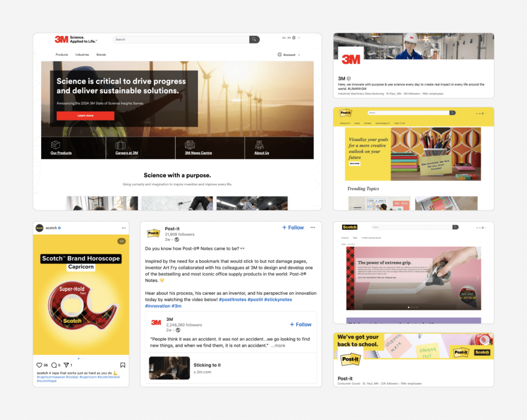
Task: Click the scotch Instagram profile avatar
Action: point(40,228)
